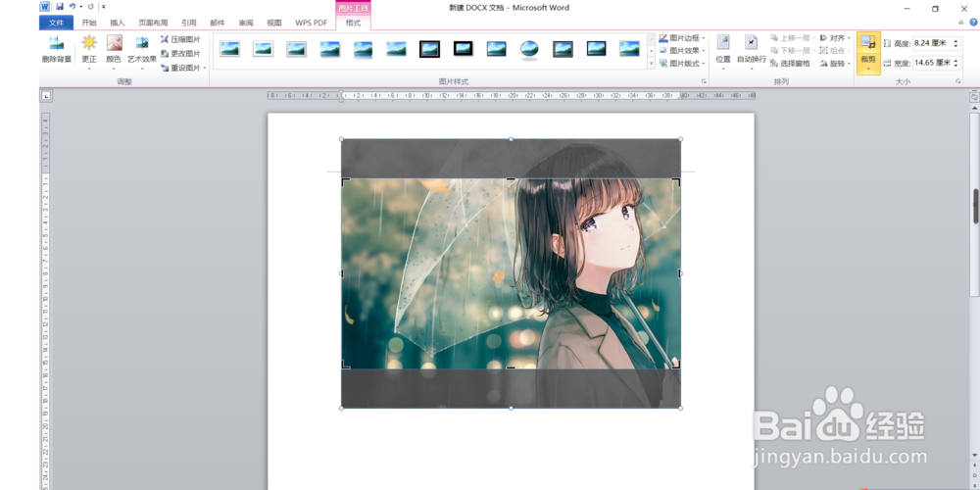Open the Corrections (更正) brightness tool
980x490 pixels.
[x=89, y=50]
